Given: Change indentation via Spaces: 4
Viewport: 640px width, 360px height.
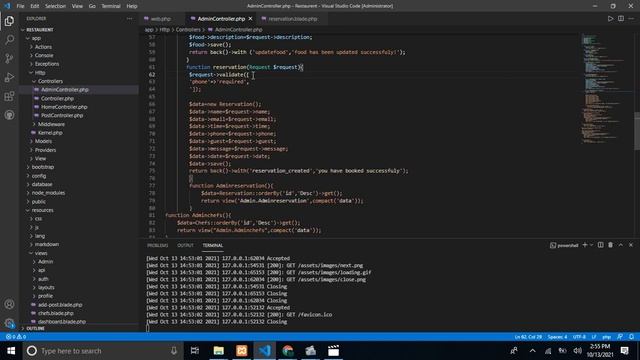Looking at the screenshot, I should 557,337.
